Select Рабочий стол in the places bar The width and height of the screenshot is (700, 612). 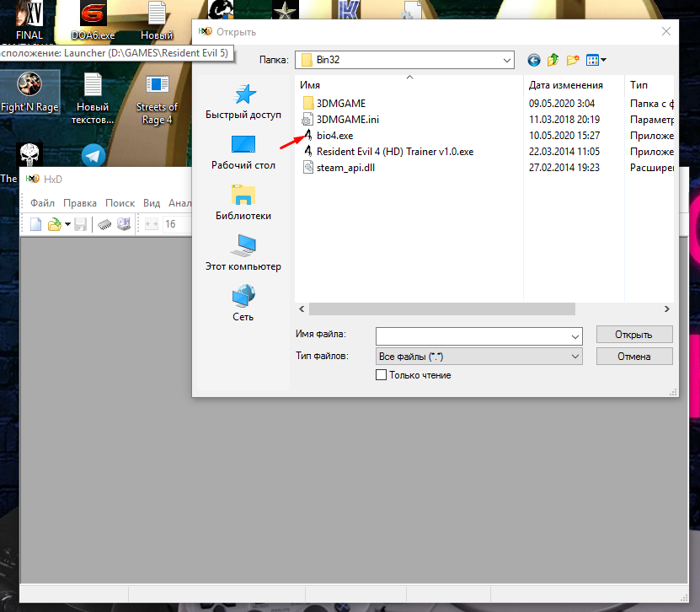[243, 153]
